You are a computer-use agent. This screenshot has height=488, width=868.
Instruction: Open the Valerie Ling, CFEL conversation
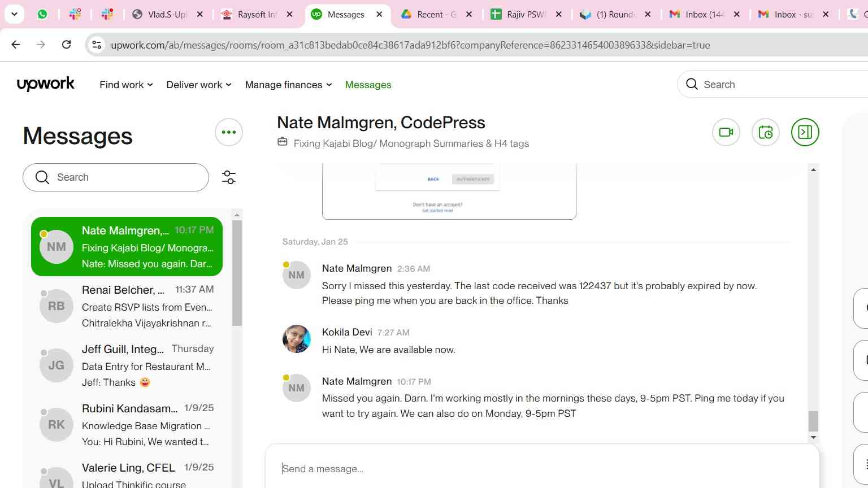[x=127, y=472]
